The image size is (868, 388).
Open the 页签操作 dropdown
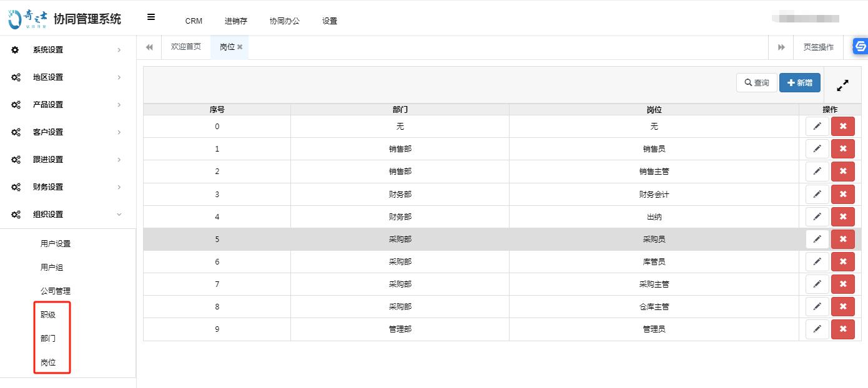tap(818, 47)
